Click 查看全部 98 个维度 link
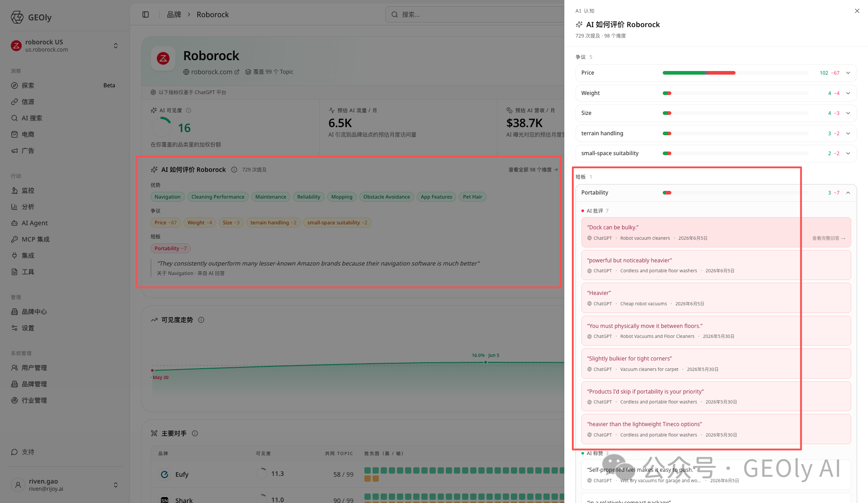The height and width of the screenshot is (503, 868). tap(533, 170)
